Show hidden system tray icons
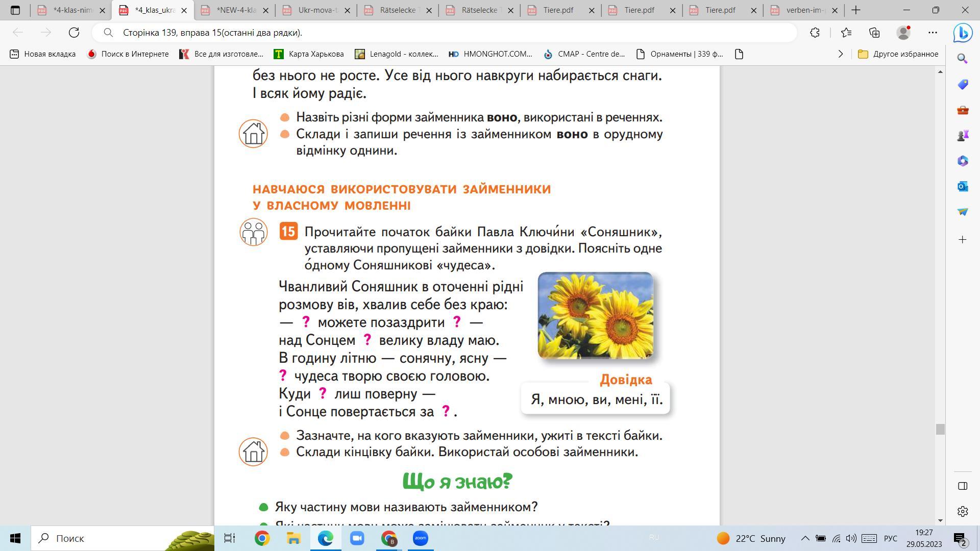Image resolution: width=980 pixels, height=551 pixels. tap(805, 538)
